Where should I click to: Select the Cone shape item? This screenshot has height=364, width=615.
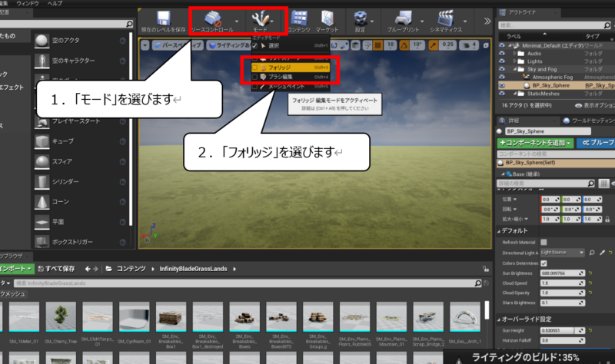(x=42, y=202)
